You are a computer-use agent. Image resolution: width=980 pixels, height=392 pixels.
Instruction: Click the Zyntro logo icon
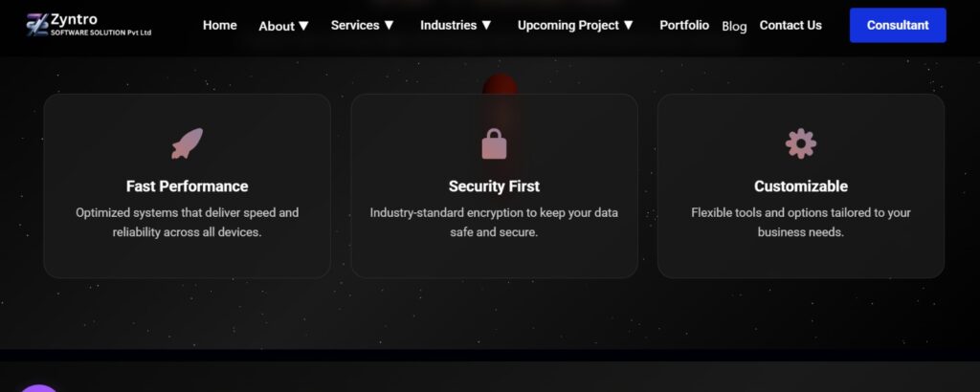37,24
